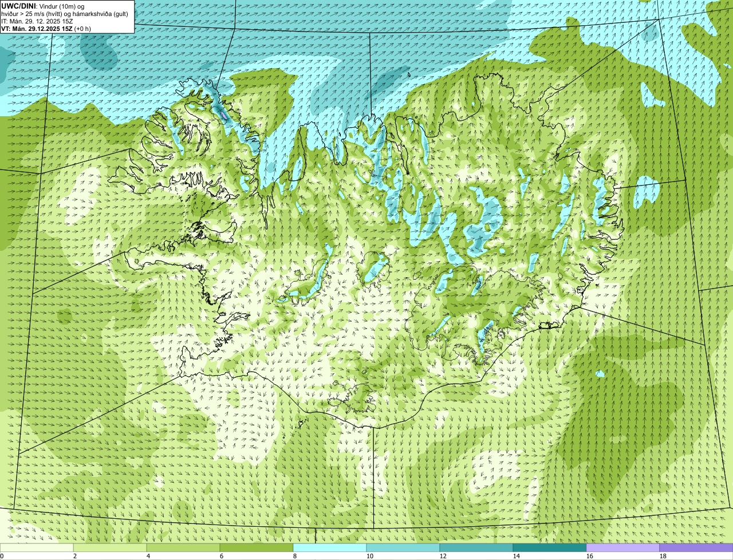Pick the 12–14 m/s medium teal legend swatch
The image size is (733, 560).
click(476, 547)
